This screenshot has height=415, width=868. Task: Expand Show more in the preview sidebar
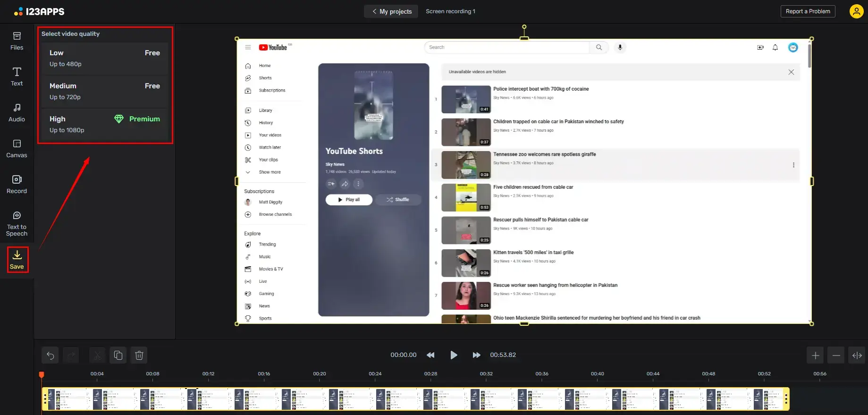270,172
